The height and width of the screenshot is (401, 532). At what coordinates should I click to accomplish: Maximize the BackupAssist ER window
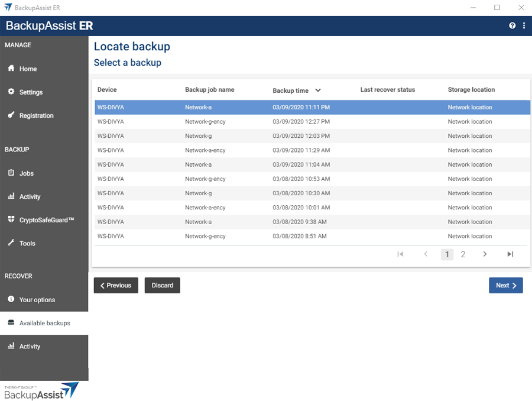pos(497,8)
